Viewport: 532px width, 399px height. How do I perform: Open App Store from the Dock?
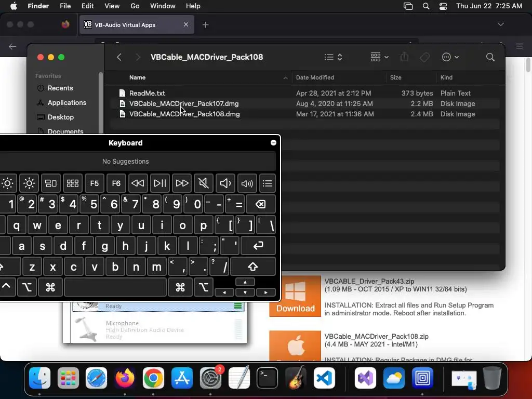tap(182, 378)
